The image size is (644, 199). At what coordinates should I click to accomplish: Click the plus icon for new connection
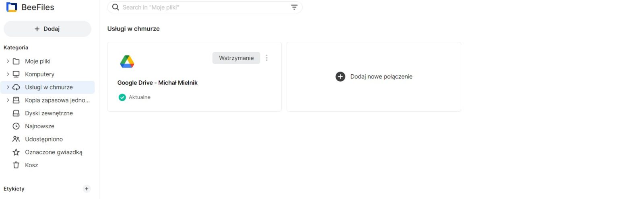pyautogui.click(x=340, y=77)
